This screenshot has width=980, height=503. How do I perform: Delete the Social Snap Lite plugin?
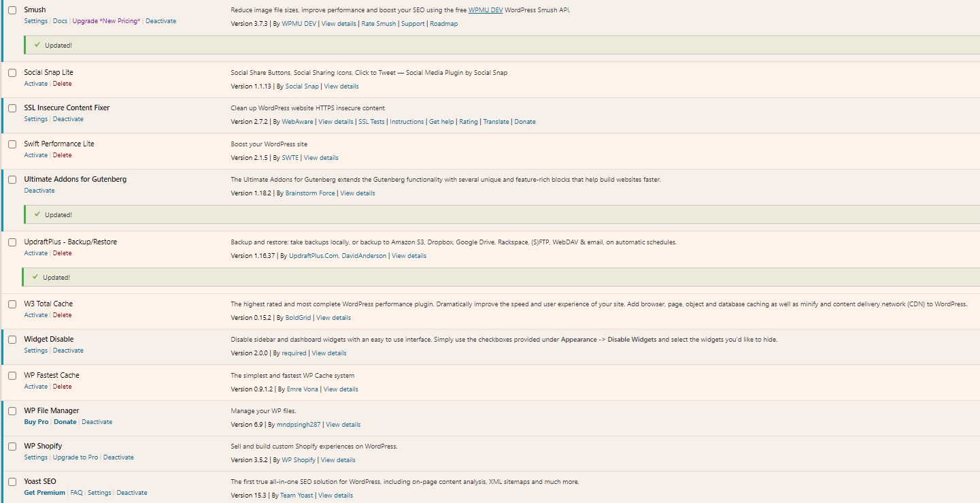[x=62, y=84]
